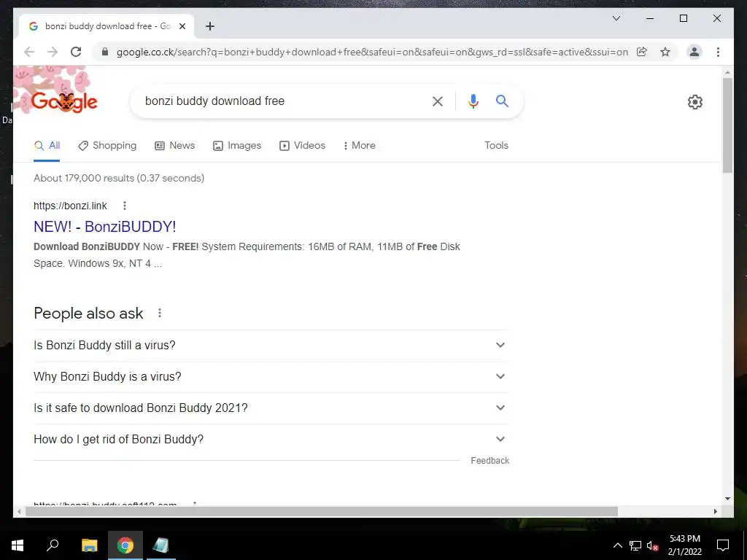Open Chrome three-dot menu
The height and width of the screenshot is (560, 747).
[x=718, y=52]
